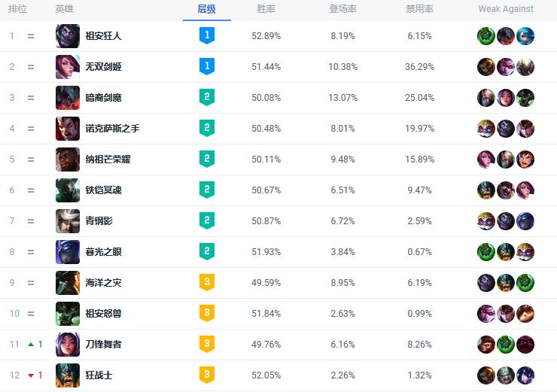557x392 pixels.
Task: Sort champions by 胜率 header
Action: tap(266, 9)
